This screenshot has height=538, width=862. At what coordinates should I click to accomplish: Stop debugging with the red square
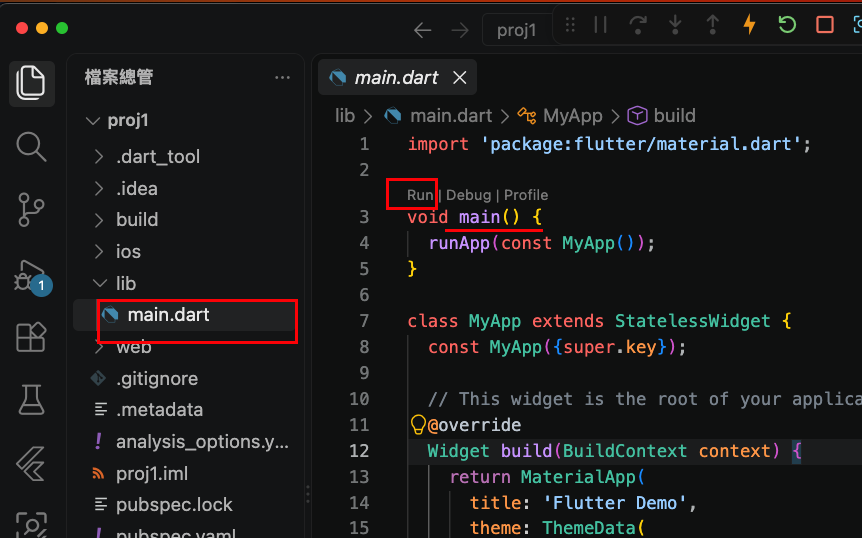(825, 25)
